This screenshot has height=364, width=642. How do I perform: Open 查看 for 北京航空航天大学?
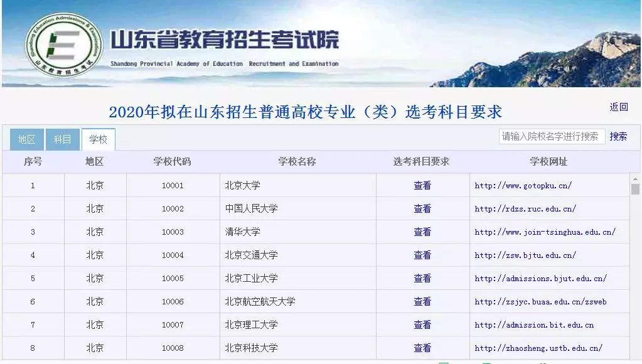pos(422,302)
